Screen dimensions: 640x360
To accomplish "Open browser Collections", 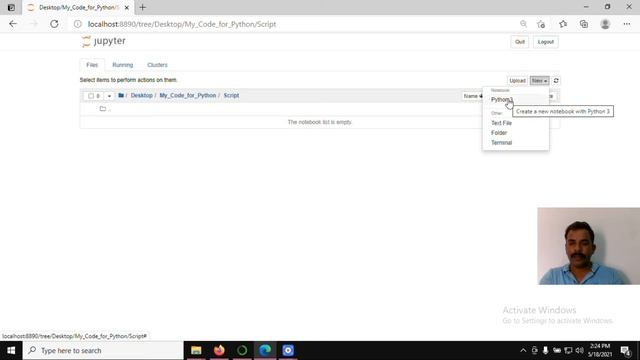I will pos(584,24).
